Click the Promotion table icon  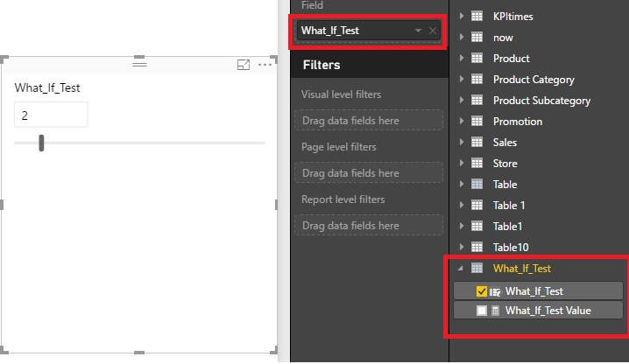point(477,121)
